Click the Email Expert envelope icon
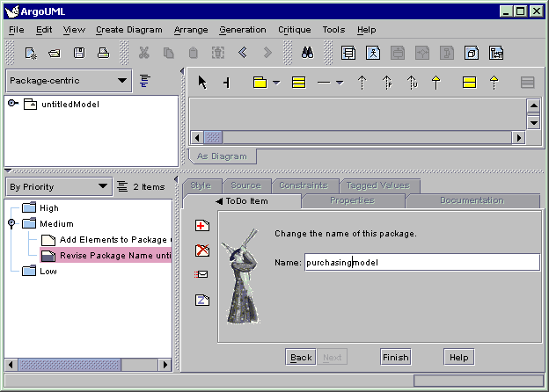 tap(201, 275)
